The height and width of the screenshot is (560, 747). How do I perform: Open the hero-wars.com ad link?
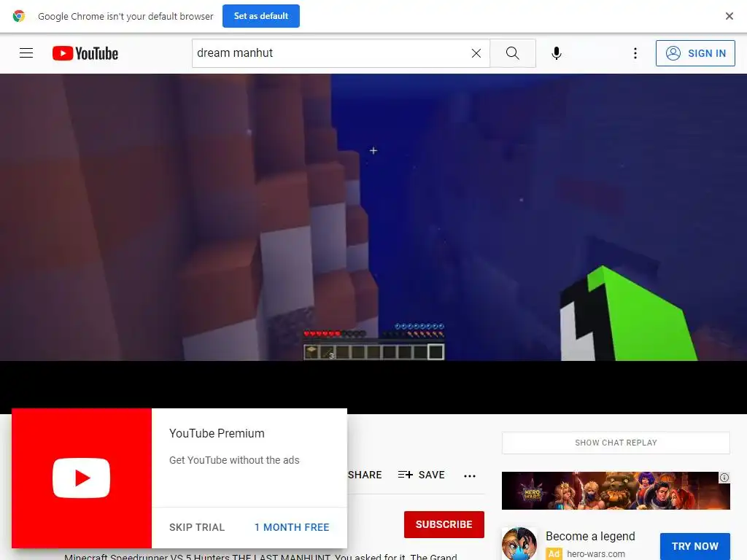[595, 554]
